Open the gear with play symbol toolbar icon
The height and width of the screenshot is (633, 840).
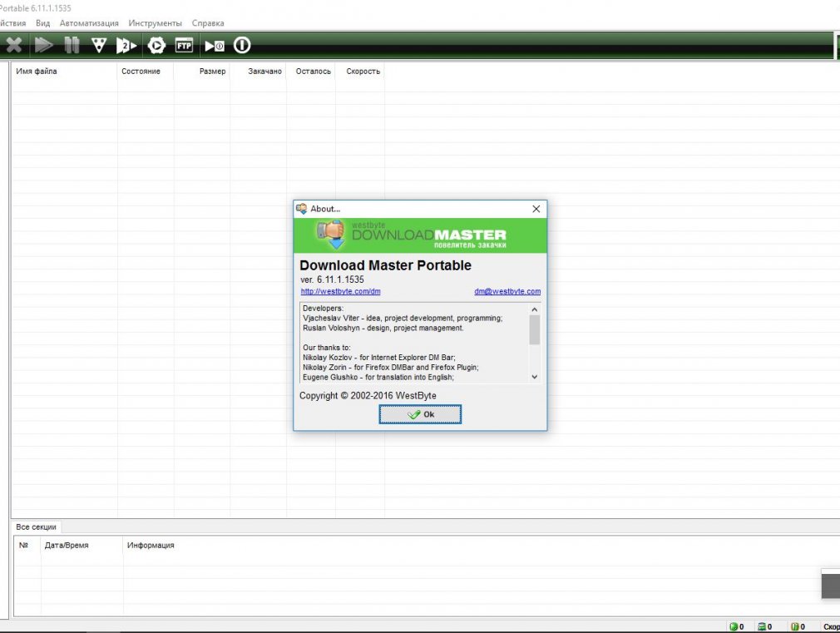tap(156, 46)
